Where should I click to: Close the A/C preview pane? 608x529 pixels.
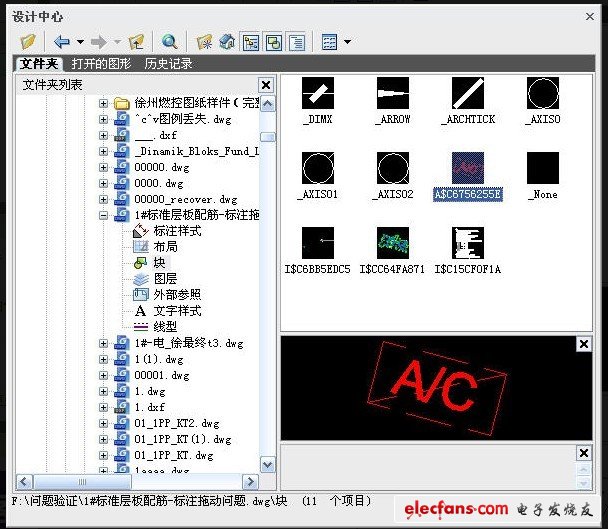tap(584, 344)
